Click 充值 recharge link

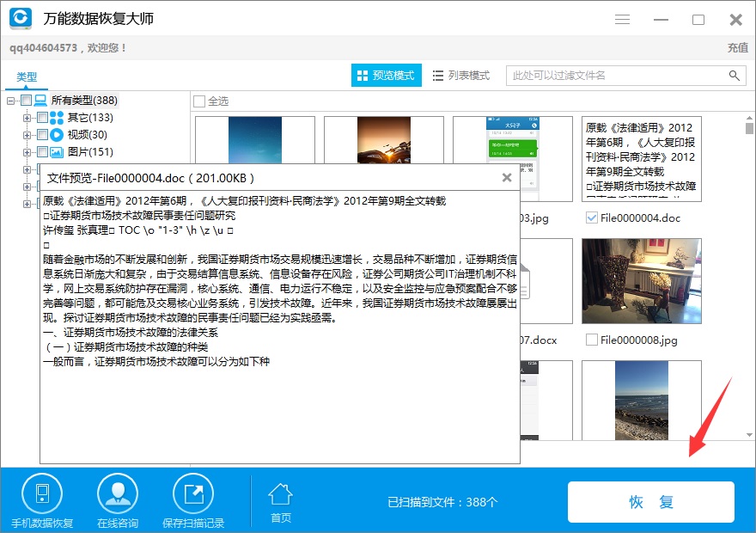[738, 48]
